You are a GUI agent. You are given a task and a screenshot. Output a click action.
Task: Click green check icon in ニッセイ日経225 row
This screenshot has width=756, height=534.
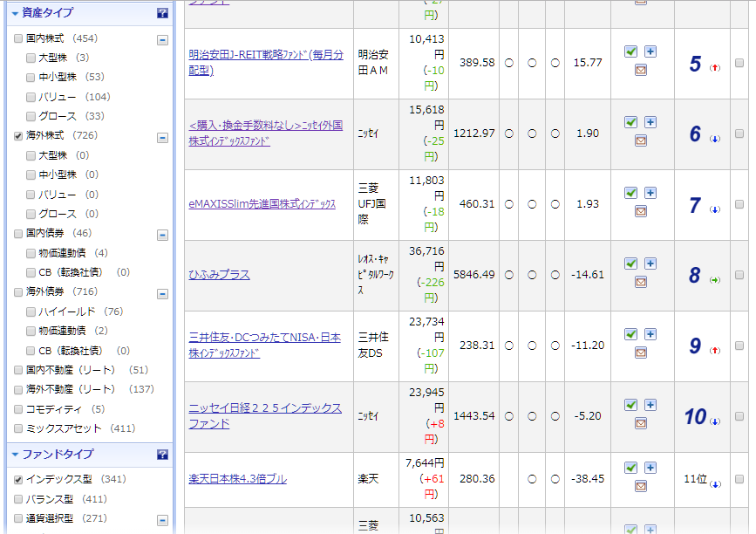pyautogui.click(x=630, y=405)
